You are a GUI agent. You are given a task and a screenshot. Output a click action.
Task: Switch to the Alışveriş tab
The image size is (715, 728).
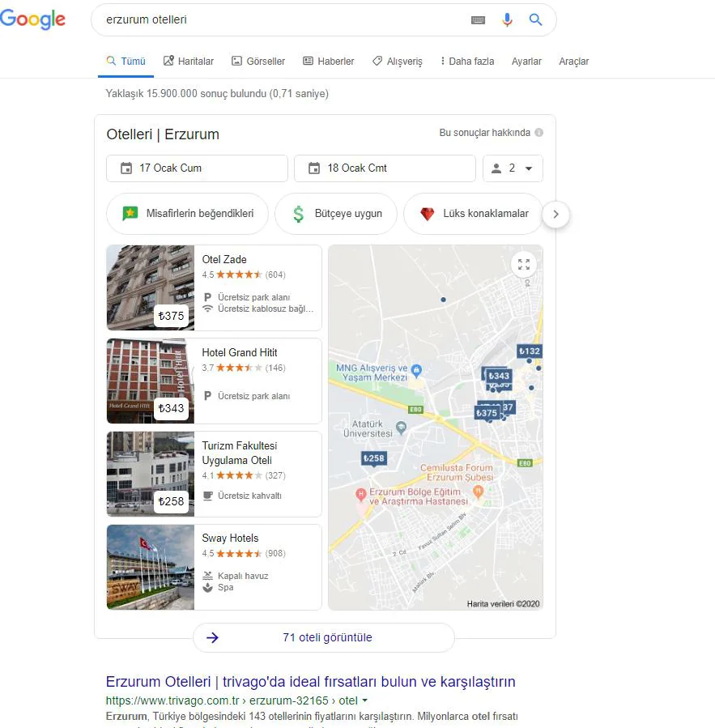click(398, 62)
